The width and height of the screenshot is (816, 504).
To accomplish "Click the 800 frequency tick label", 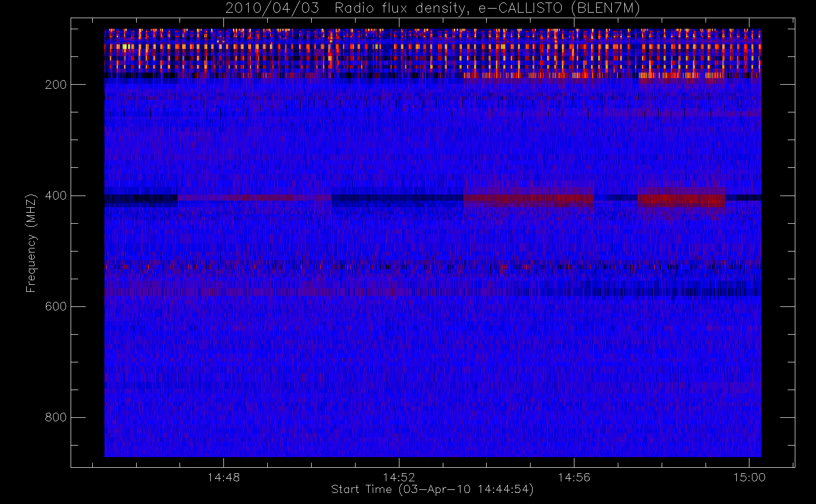I will click(55, 417).
